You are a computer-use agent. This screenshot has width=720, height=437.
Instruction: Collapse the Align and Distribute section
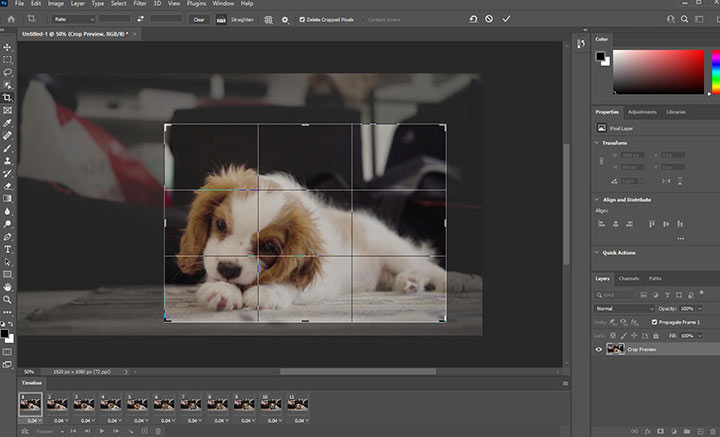(598, 199)
